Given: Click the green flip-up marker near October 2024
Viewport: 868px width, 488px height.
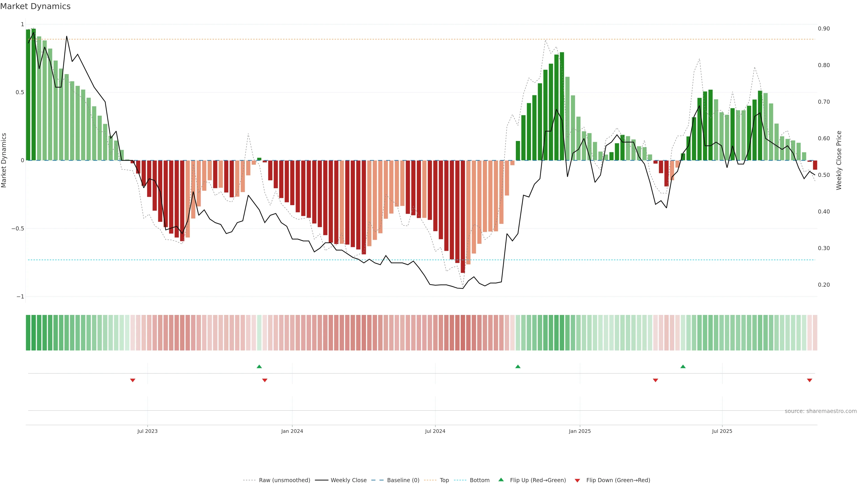Looking at the screenshot, I should click(518, 366).
